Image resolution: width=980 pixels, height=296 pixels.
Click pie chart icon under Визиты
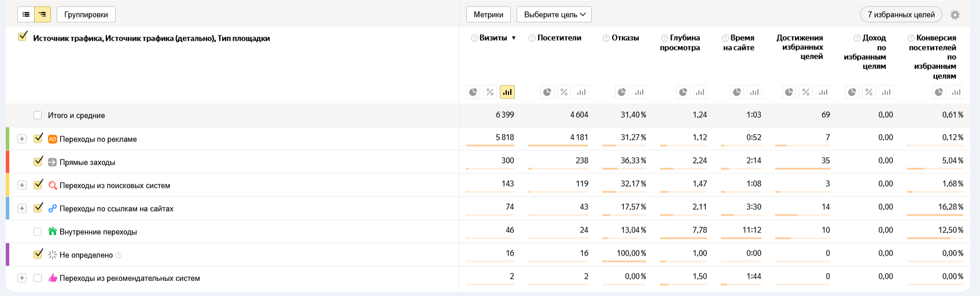[473, 92]
